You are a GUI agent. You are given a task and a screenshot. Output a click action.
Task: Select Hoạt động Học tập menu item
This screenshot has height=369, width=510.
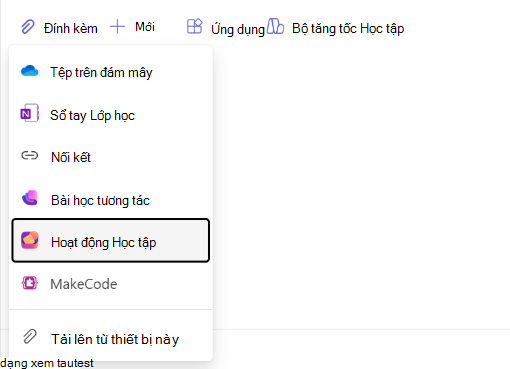111,240
